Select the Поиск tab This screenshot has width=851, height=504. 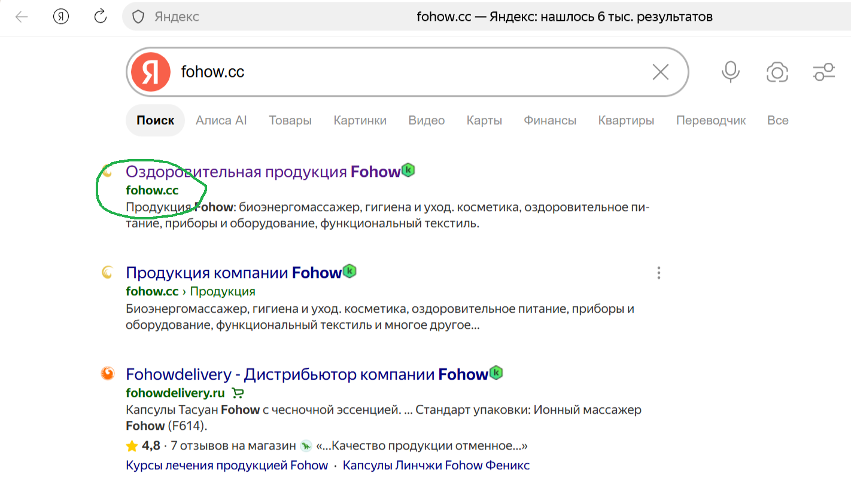coord(155,120)
